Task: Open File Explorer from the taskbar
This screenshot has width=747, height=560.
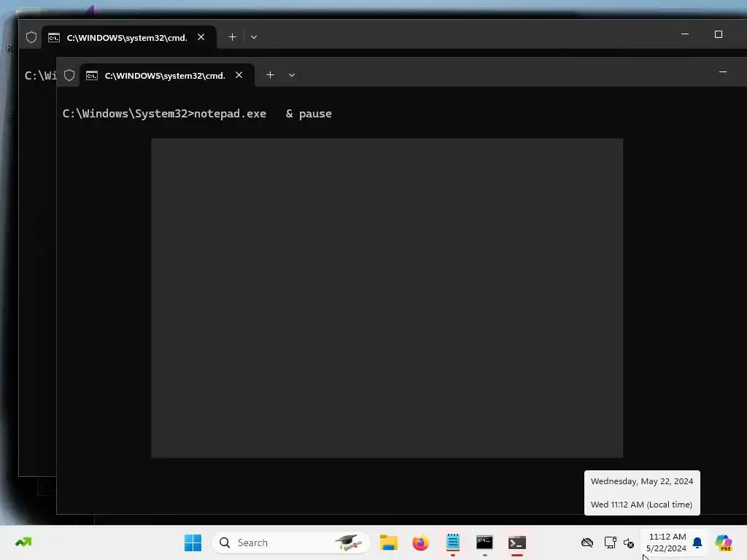Action: [389, 542]
